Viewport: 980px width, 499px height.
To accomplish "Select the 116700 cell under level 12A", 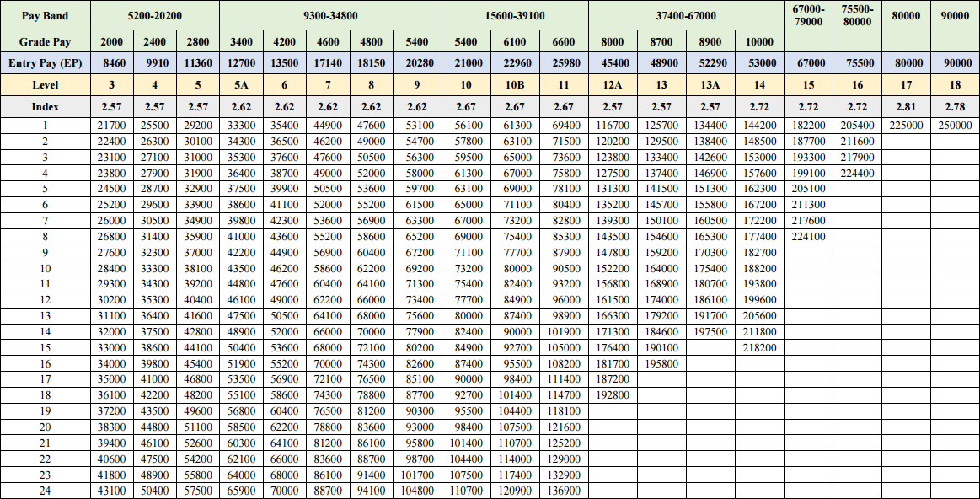I will [x=613, y=125].
